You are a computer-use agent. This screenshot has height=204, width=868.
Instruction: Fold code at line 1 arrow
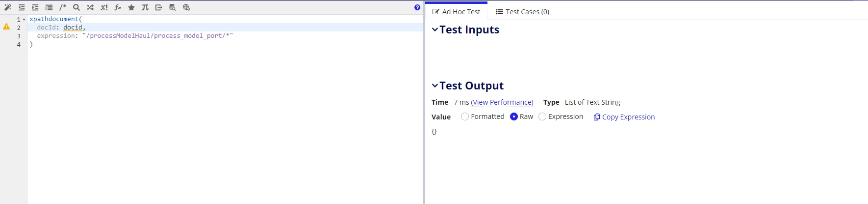click(x=24, y=20)
